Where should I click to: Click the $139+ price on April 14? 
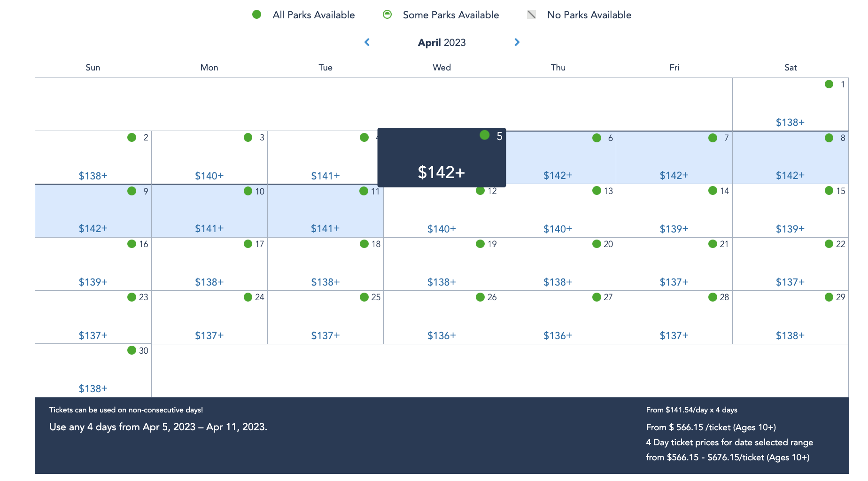(x=674, y=229)
